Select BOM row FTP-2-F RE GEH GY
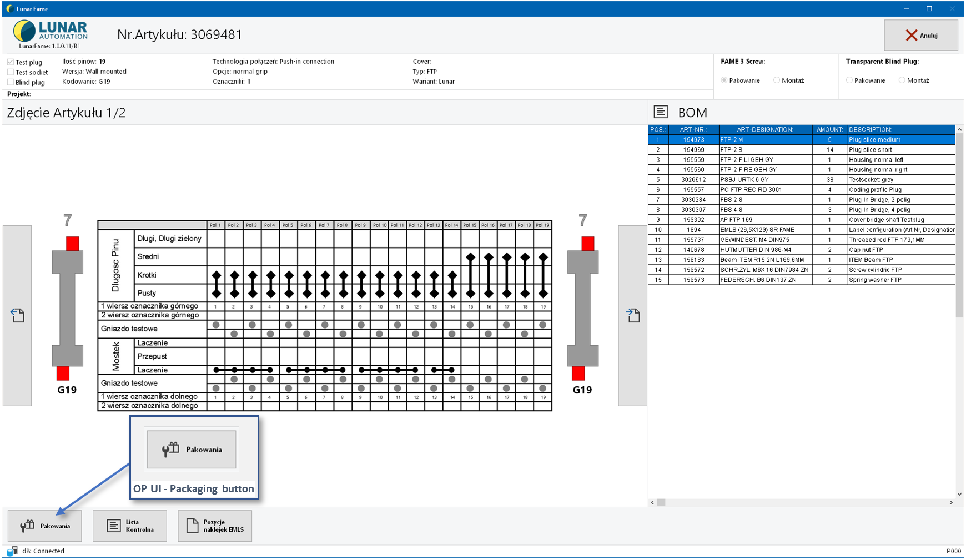The width and height of the screenshot is (966, 560). (x=802, y=170)
